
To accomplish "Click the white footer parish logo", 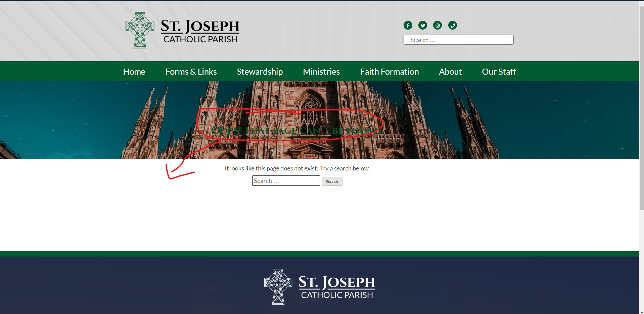I will click(319, 287).
